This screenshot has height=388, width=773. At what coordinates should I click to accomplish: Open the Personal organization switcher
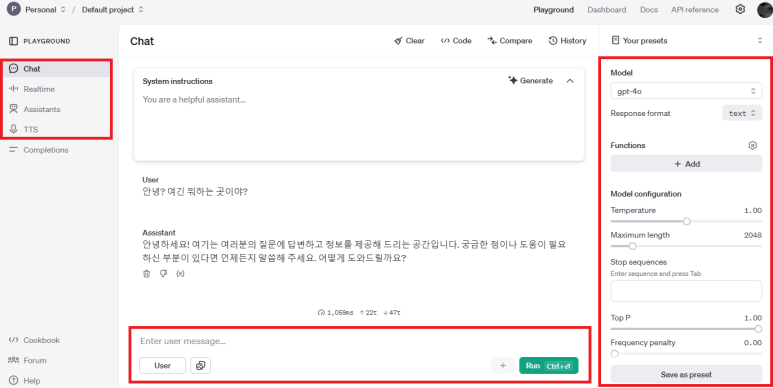tap(45, 9)
